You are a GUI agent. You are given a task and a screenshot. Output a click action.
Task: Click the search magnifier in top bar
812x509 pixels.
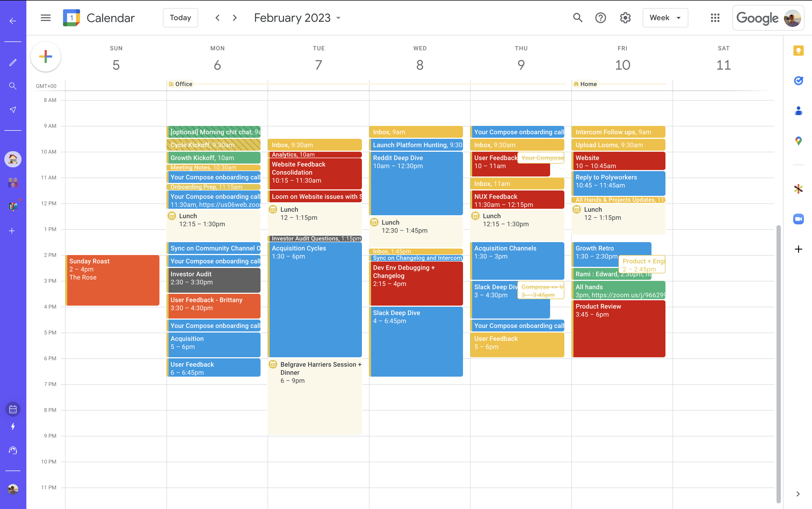click(578, 18)
